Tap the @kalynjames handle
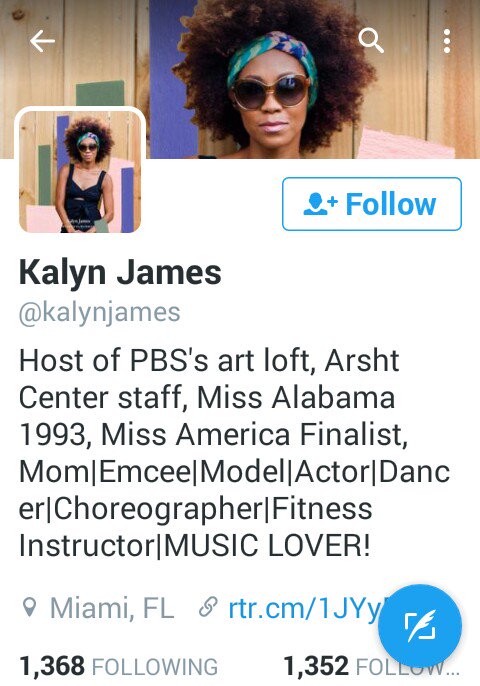The image size is (480, 686). coord(100,313)
